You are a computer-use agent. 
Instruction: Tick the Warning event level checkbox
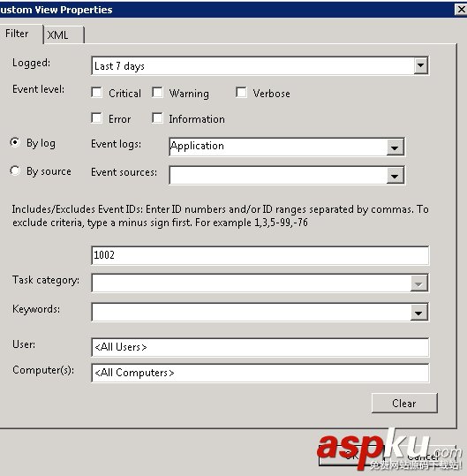[x=157, y=92]
